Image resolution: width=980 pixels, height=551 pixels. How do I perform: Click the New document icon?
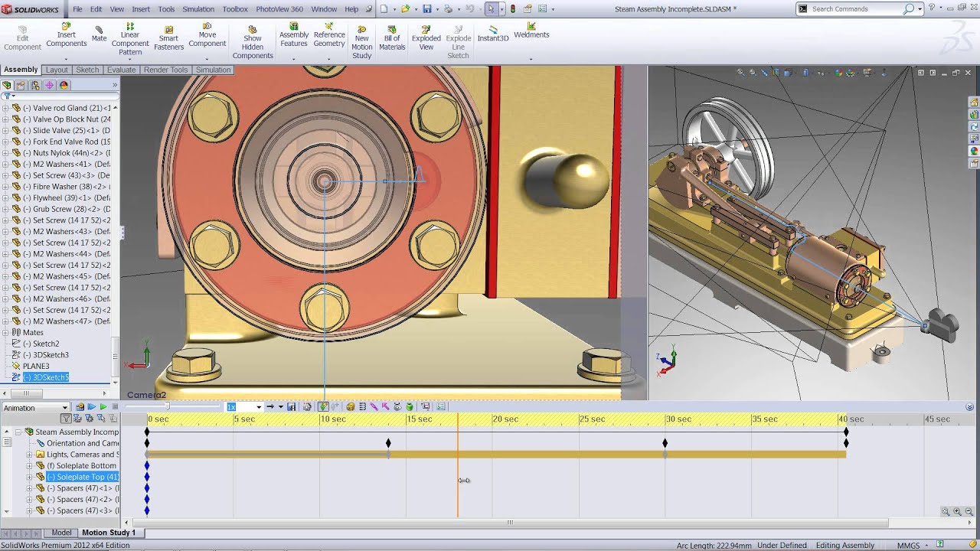(x=384, y=9)
